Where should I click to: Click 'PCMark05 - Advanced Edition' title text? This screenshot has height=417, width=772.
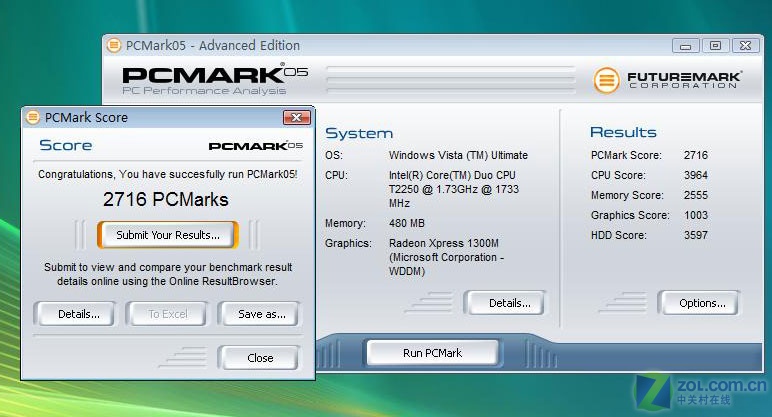click(213, 45)
